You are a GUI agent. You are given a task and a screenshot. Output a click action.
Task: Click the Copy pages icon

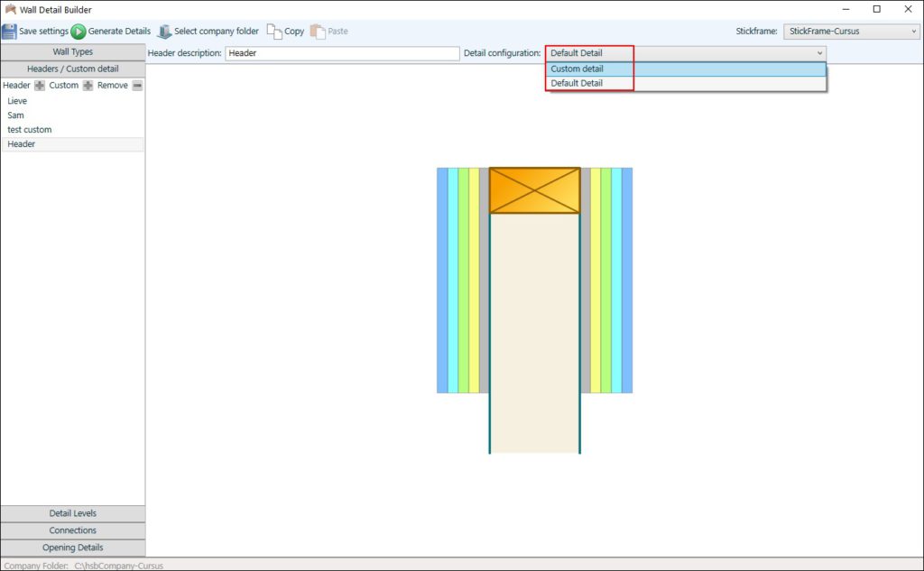(x=274, y=32)
